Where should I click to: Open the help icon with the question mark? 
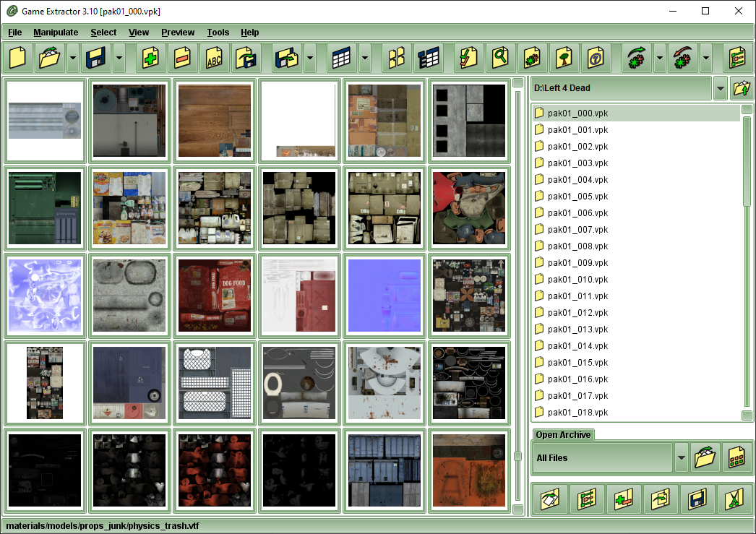click(596, 58)
